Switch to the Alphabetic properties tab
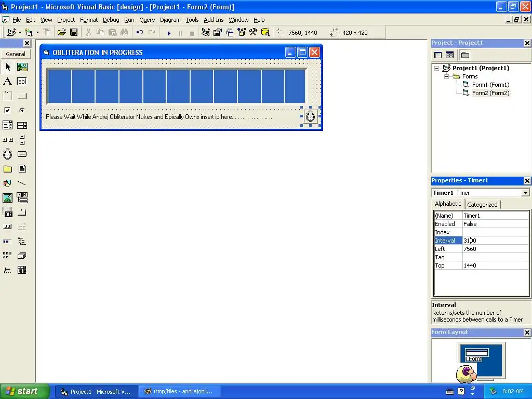 448,204
